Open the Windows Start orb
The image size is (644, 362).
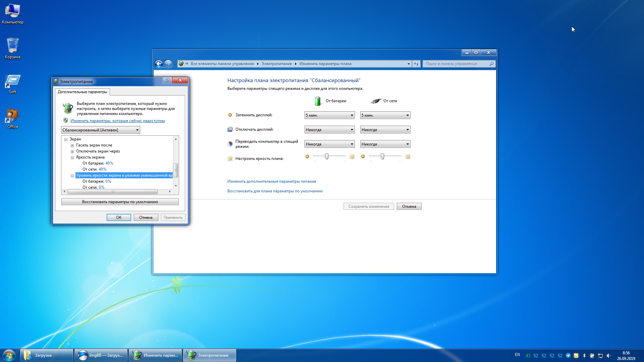coord(9,355)
